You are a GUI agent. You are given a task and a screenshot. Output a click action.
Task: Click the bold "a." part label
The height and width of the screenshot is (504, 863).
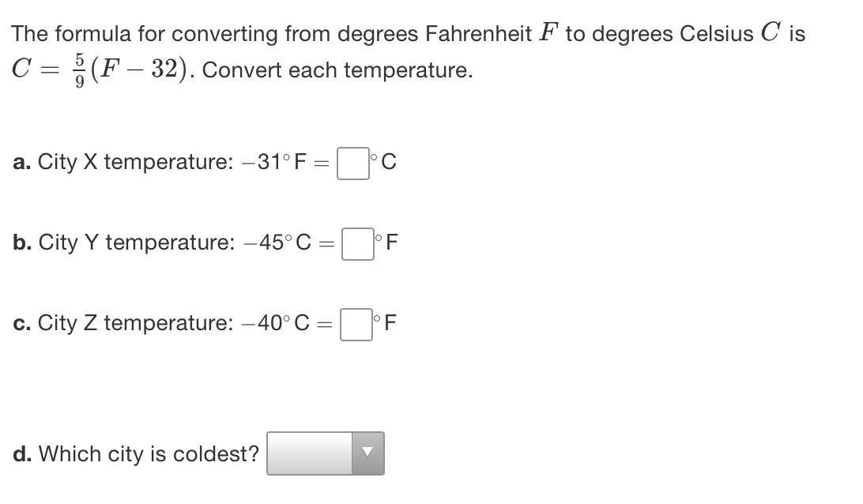click(22, 163)
